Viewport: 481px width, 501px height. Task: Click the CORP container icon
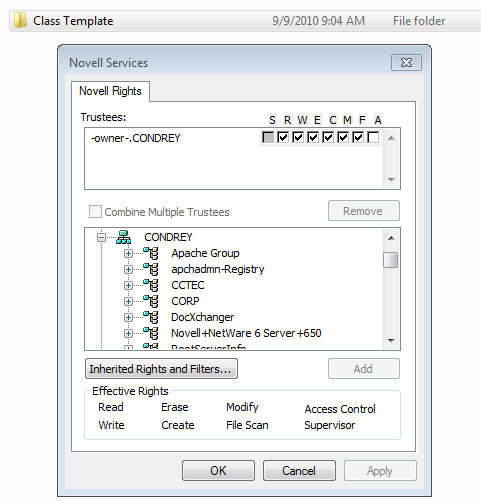click(151, 301)
